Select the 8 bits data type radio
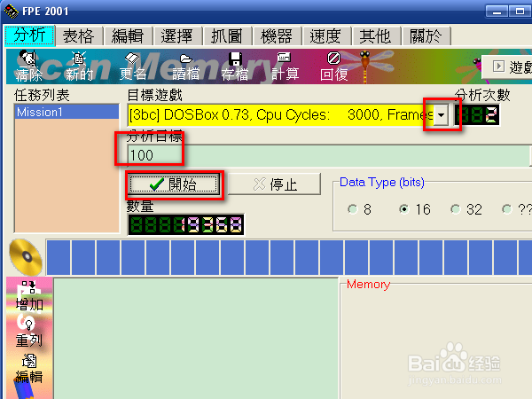 353,209
